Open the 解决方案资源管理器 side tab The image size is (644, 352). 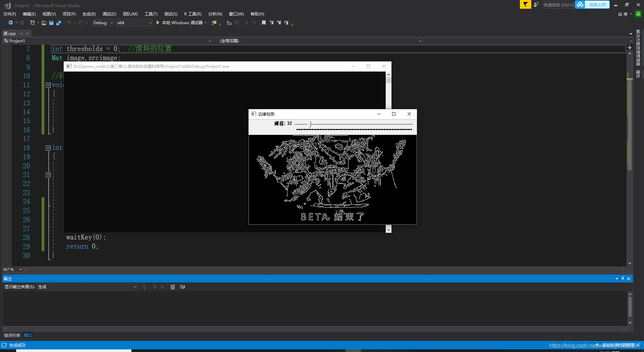click(x=638, y=48)
